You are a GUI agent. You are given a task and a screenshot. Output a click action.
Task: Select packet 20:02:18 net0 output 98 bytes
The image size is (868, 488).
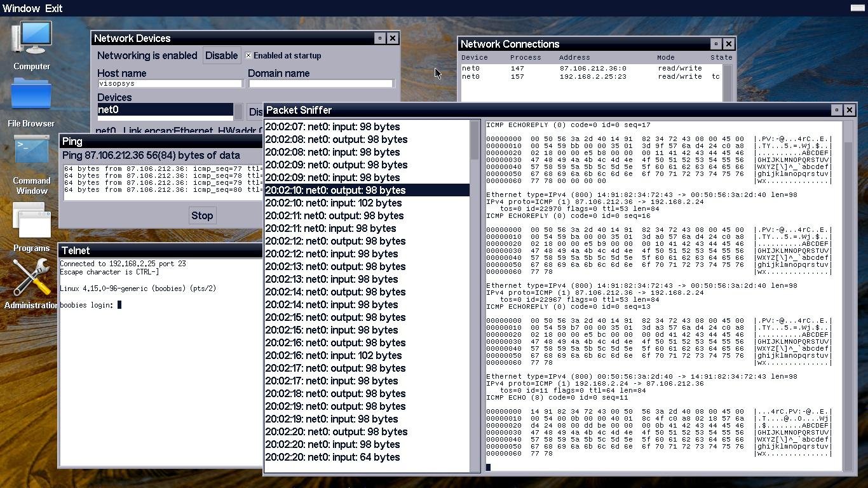367,393
